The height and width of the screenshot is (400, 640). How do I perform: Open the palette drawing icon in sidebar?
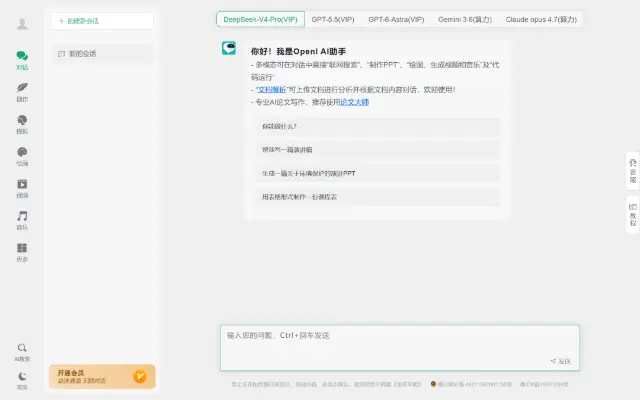(x=22, y=152)
